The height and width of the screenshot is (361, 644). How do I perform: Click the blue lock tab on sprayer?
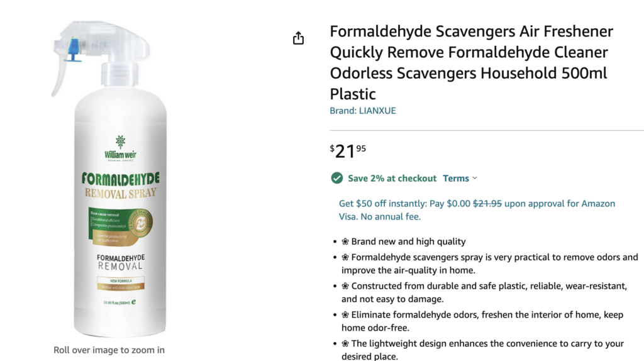pyautogui.click(x=74, y=50)
